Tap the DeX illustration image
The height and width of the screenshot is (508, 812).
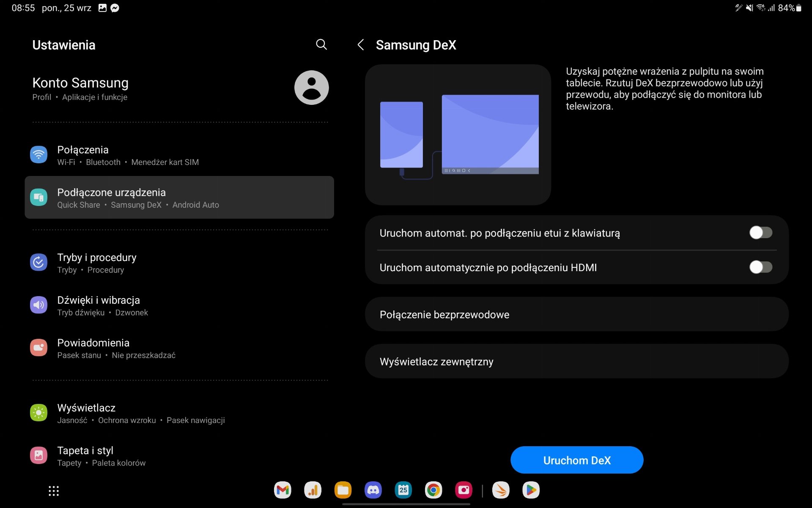tap(458, 135)
